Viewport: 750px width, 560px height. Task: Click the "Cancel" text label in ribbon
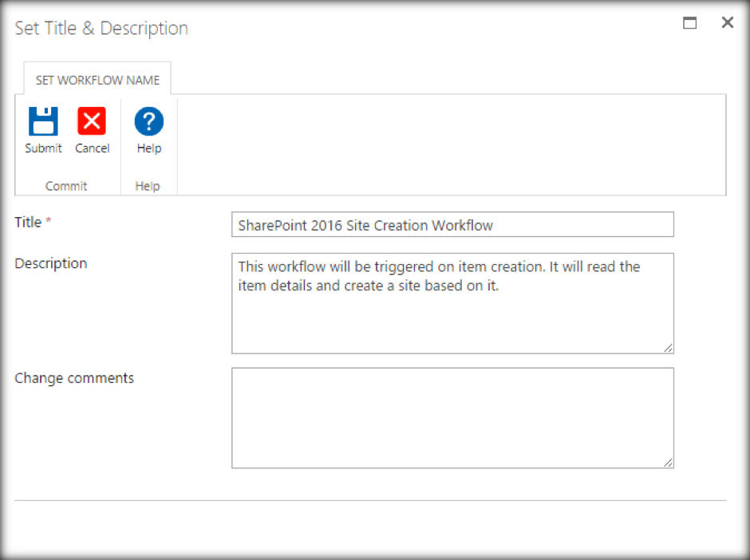92,148
